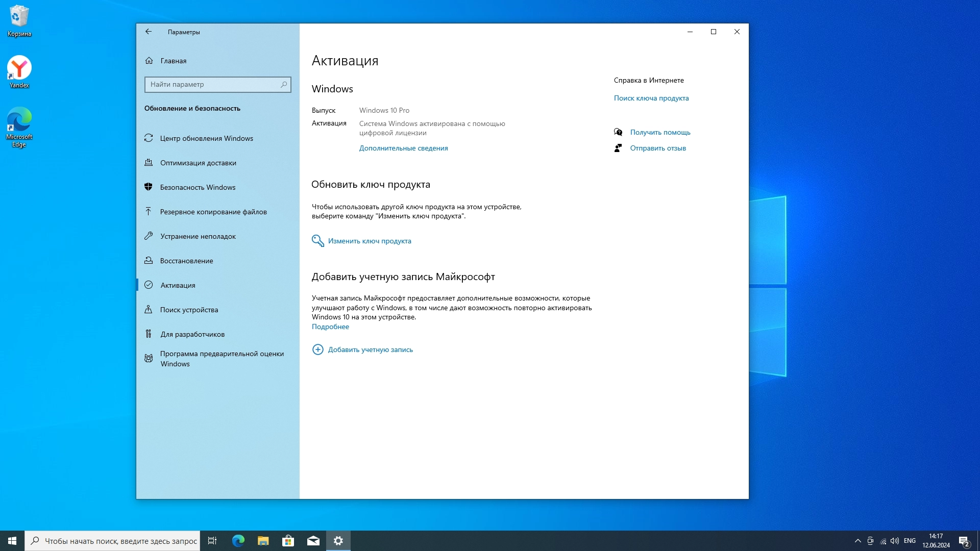Image resolution: width=980 pixels, height=551 pixels.
Task: Open Microsoft Store from taskbar
Action: click(x=288, y=541)
